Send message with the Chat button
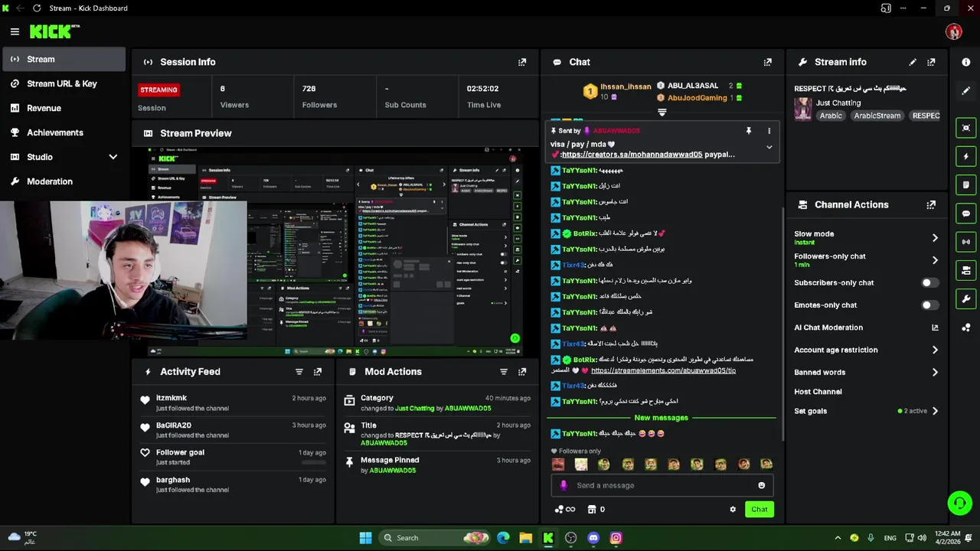 (x=759, y=510)
